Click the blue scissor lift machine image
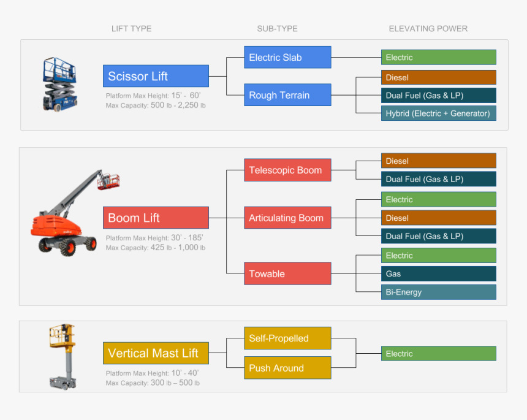The image size is (527, 420). [55, 84]
